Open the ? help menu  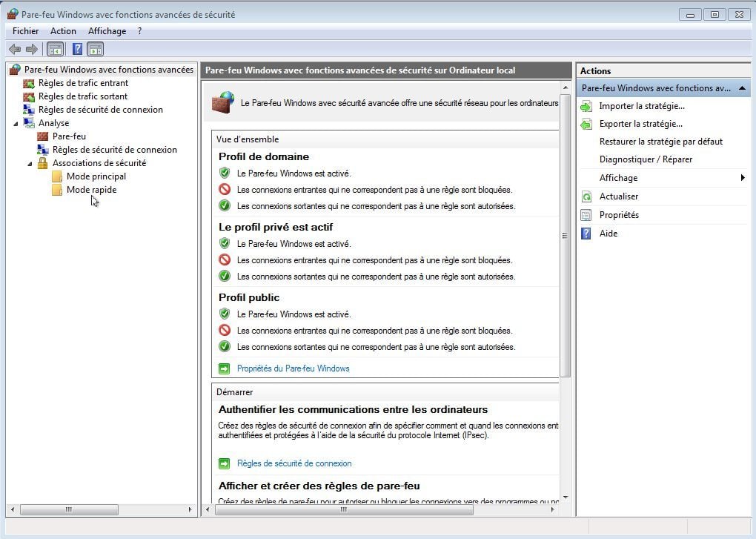[x=140, y=31]
